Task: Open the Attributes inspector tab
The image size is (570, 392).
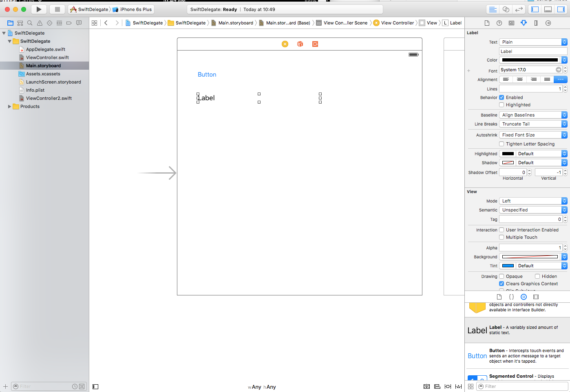Action: point(524,23)
